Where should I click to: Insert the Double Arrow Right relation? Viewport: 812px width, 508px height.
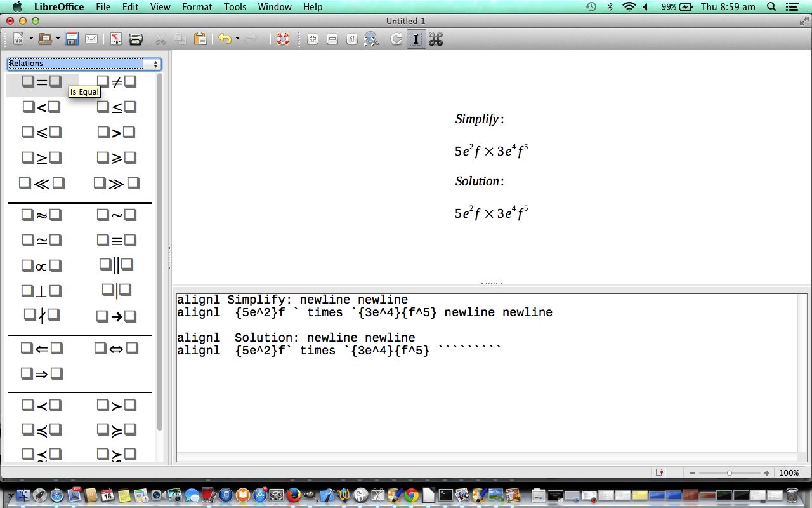(42, 374)
